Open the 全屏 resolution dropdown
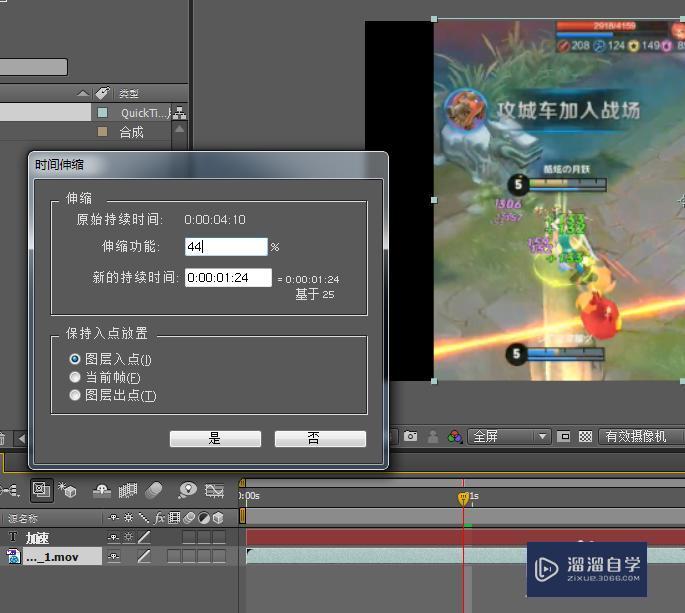Screen dimensions: 685x613 [509, 436]
